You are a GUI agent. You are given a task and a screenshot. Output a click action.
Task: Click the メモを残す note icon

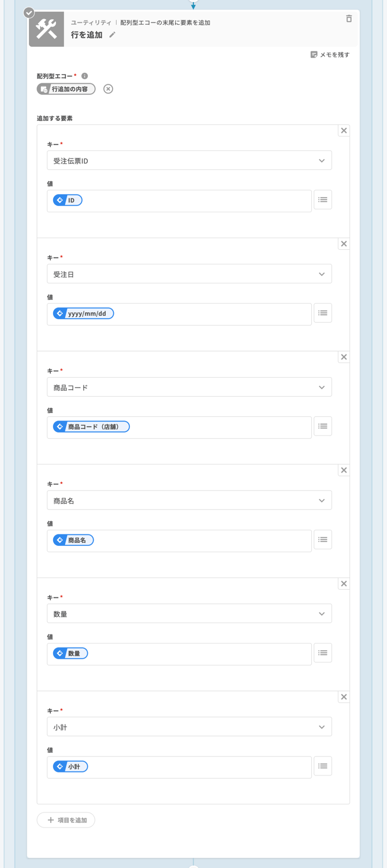[x=312, y=54]
